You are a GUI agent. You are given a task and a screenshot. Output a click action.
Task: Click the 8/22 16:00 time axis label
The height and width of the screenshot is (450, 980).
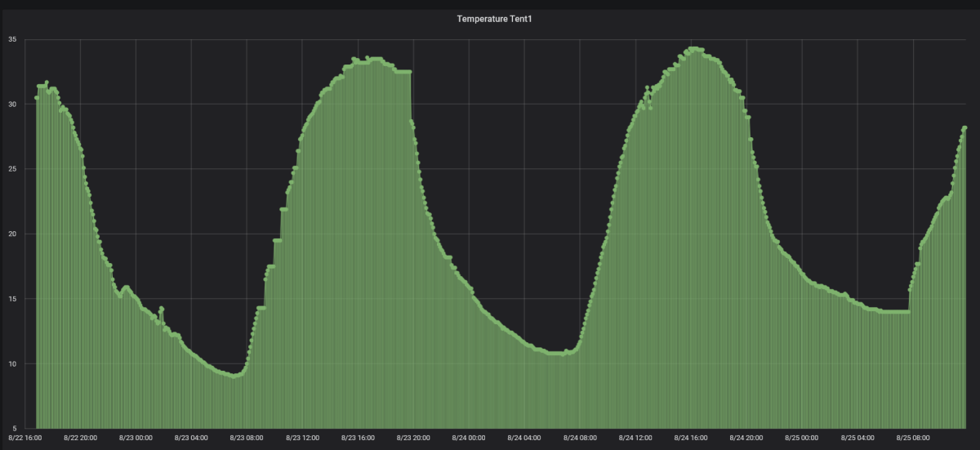25,439
